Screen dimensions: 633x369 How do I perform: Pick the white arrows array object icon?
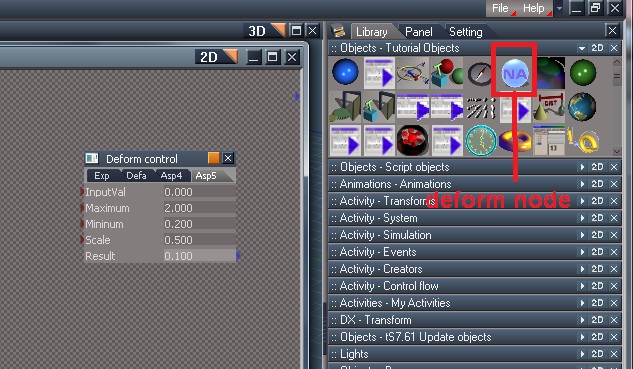(x=480, y=108)
